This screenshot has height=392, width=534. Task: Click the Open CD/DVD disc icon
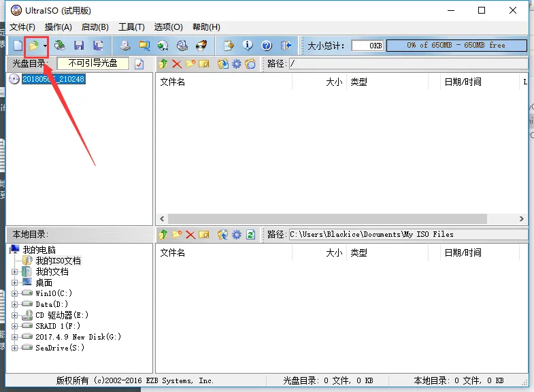tap(60, 46)
